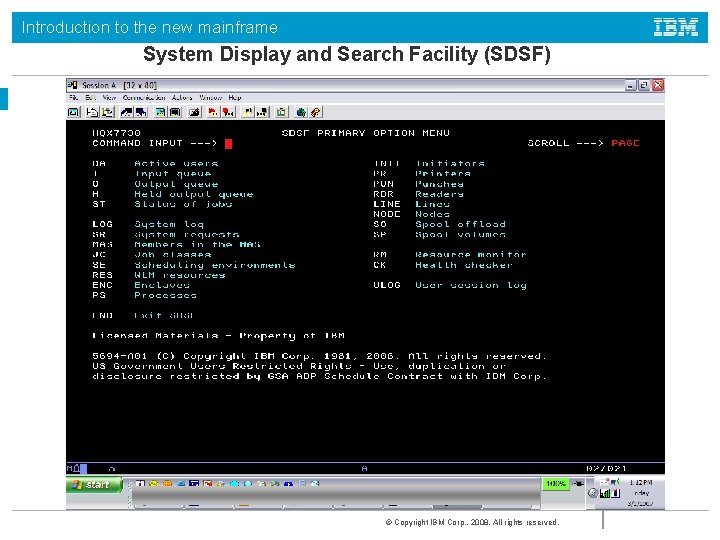720x540 pixels.
Task: Click the SP Spool volumes option
Action: pyautogui.click(x=439, y=234)
